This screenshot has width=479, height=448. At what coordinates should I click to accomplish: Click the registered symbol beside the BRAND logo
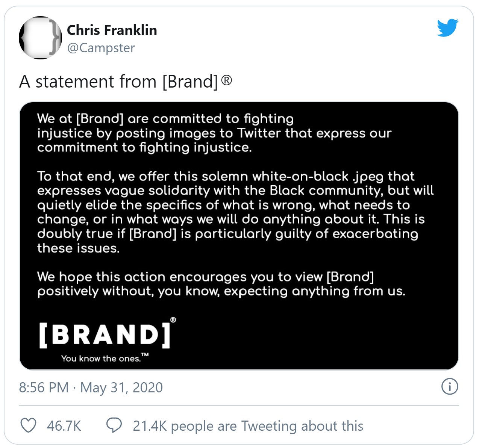point(173,320)
